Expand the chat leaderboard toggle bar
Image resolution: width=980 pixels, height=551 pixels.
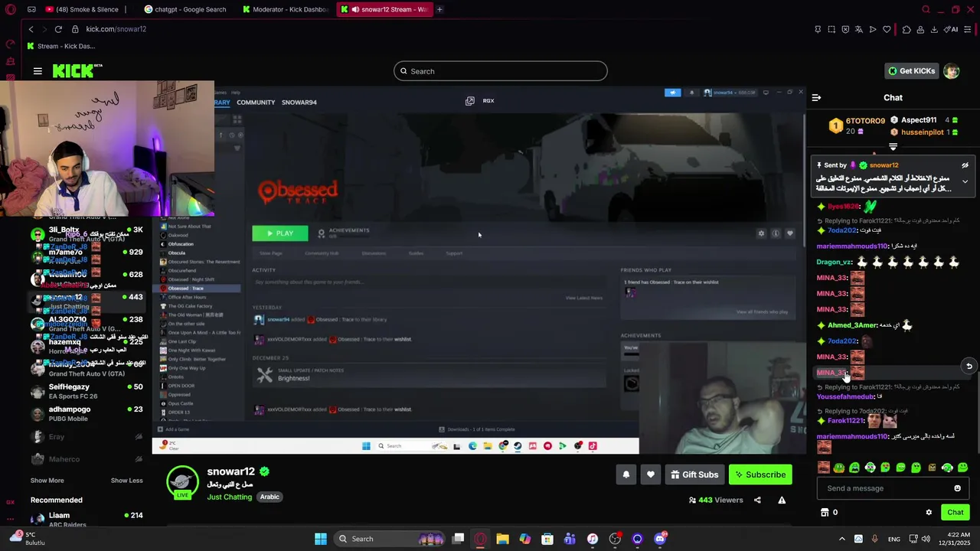pos(893,146)
